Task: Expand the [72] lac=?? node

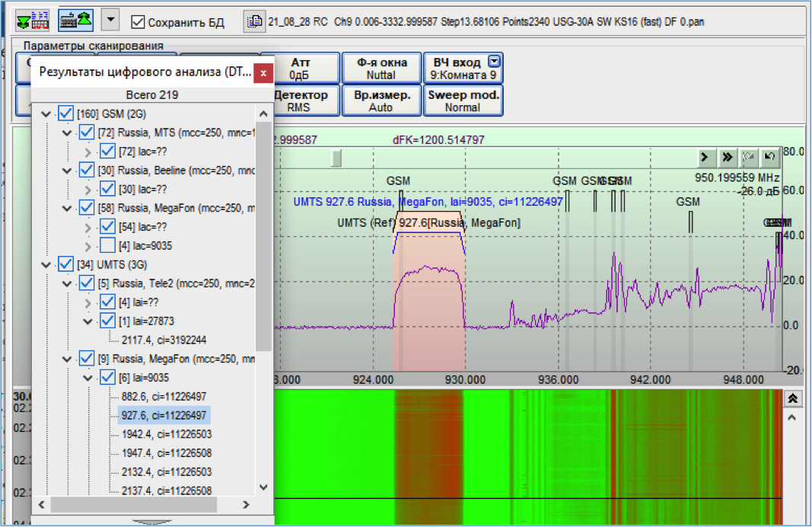Action: click(88, 152)
